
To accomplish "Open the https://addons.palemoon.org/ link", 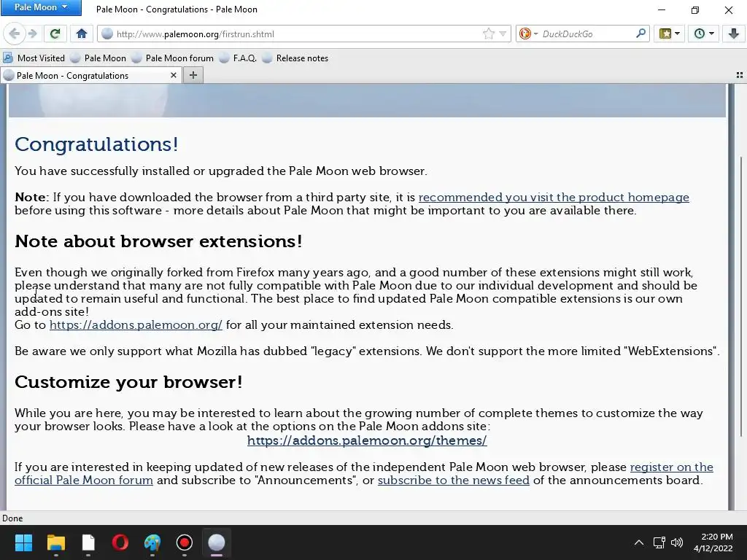I will [x=136, y=324].
